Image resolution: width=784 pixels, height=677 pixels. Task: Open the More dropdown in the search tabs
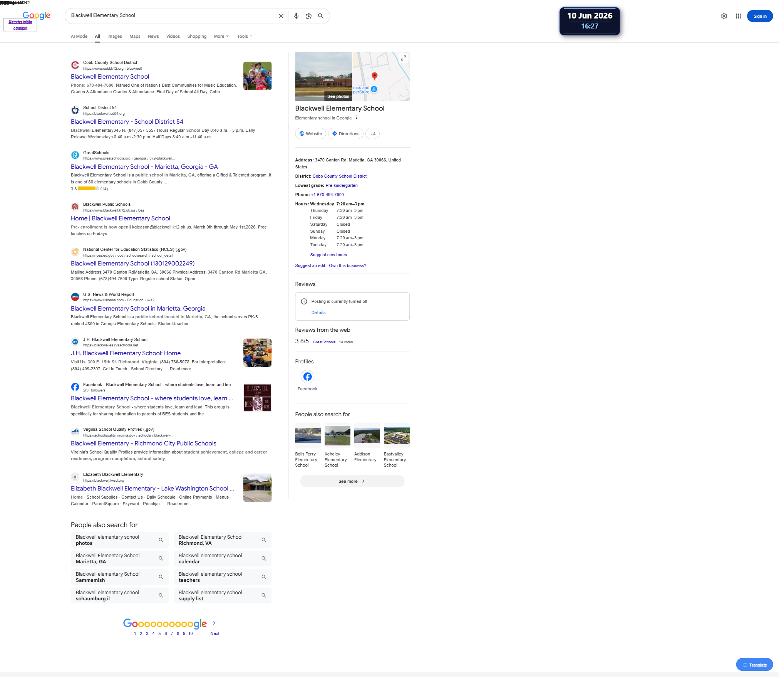[x=221, y=36]
